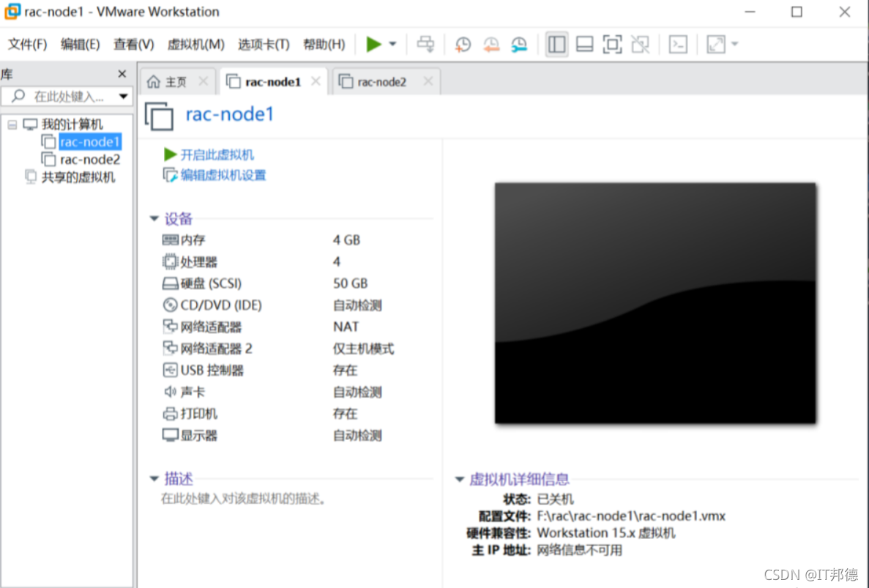Close the rac-node1 tab
The image size is (869, 588).
[x=316, y=81]
